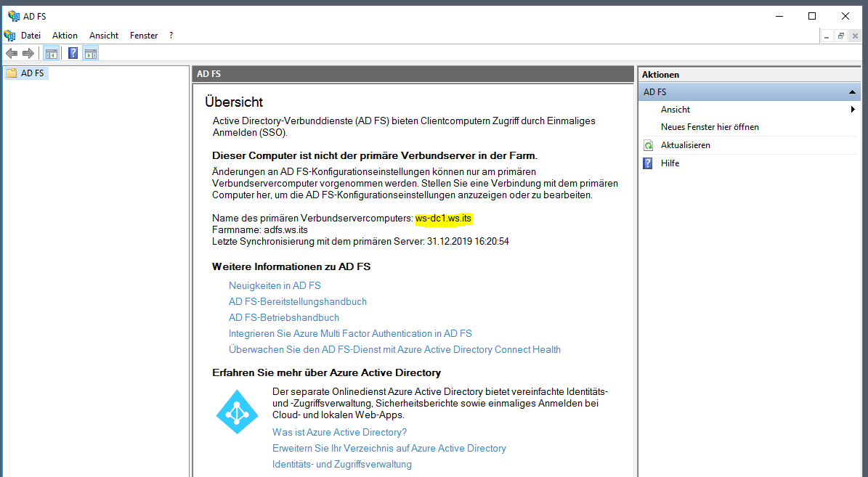The height and width of the screenshot is (477, 868).
Task: Click heading Erfahren Sie mehr über Azure
Action: coord(327,372)
